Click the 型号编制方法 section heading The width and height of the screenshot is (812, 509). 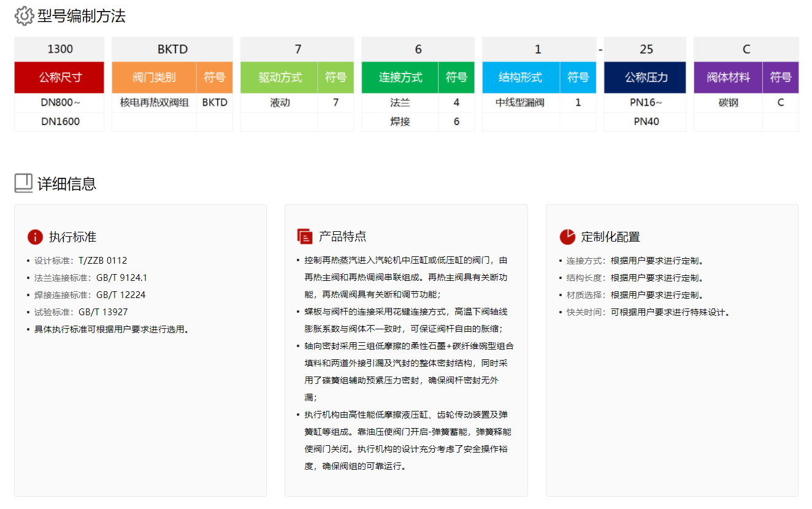pos(82,16)
